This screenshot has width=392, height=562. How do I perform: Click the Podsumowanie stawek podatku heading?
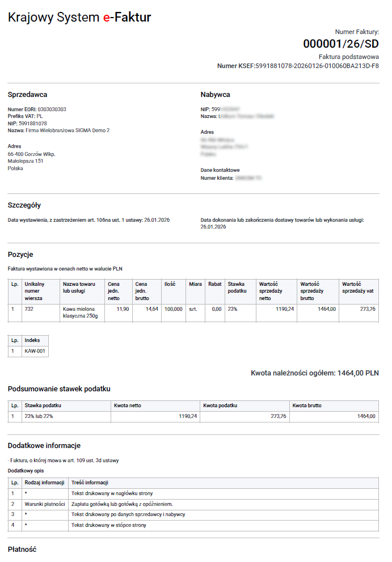click(x=59, y=389)
